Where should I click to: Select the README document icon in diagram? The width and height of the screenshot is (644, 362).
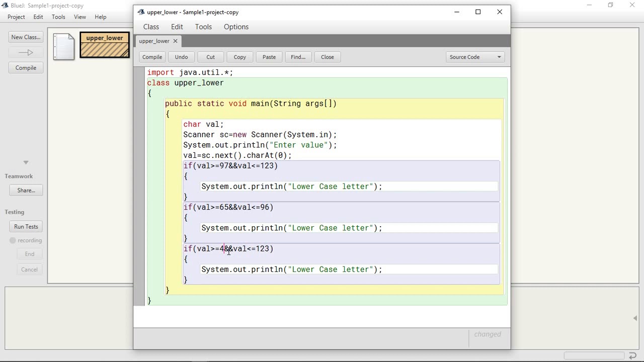[x=63, y=47]
